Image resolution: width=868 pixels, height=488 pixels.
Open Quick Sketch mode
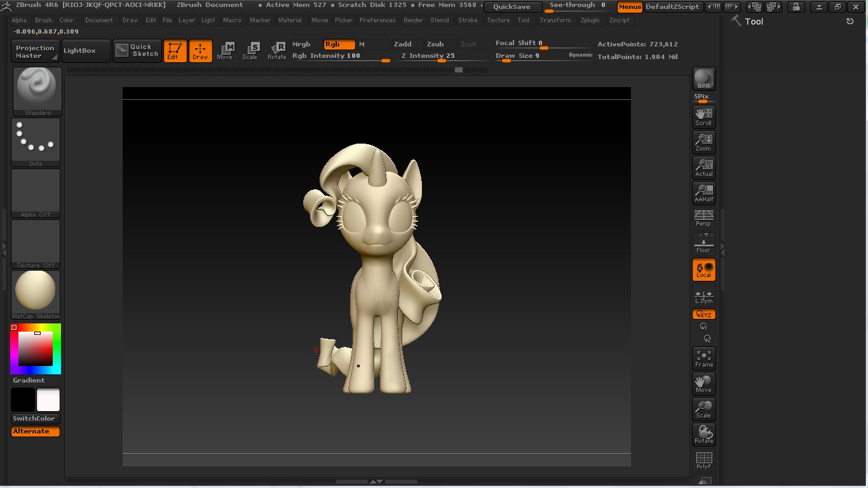137,51
